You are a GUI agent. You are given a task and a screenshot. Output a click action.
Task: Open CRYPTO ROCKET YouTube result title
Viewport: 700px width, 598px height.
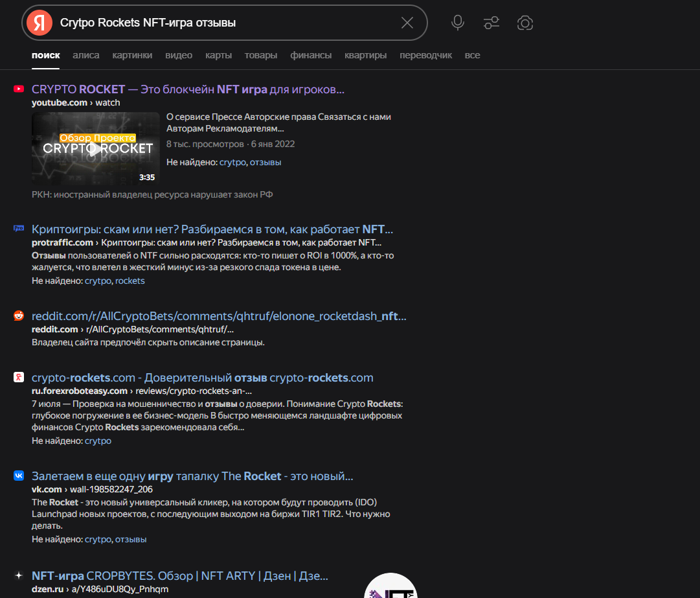(x=188, y=89)
